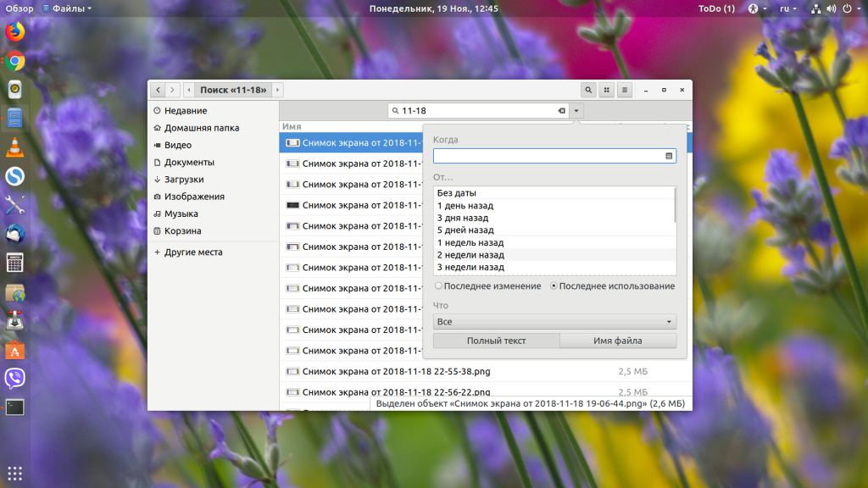Click the small left arrow before the path button
This screenshot has height=488, width=868.
pos(189,90)
